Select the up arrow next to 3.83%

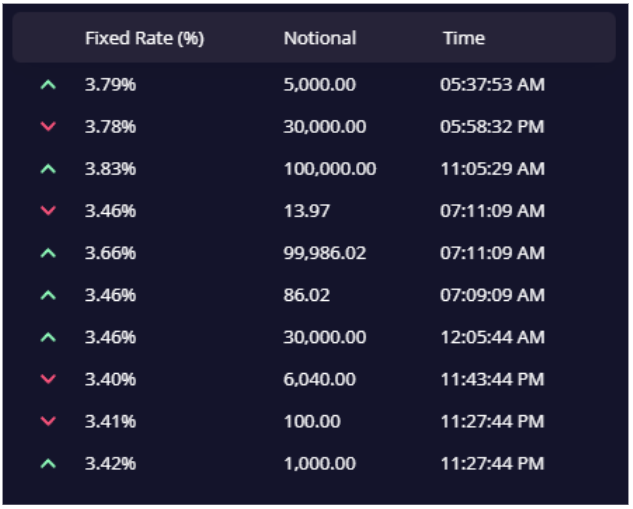point(48,169)
